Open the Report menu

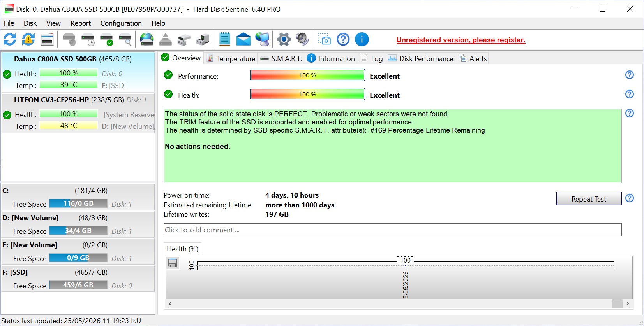tap(81, 23)
